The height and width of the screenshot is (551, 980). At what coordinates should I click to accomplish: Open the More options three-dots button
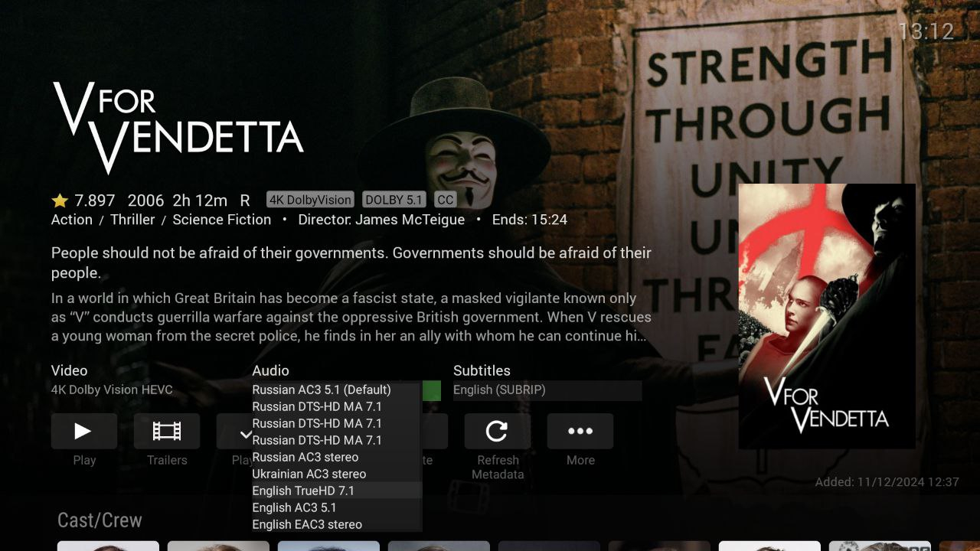tap(580, 431)
